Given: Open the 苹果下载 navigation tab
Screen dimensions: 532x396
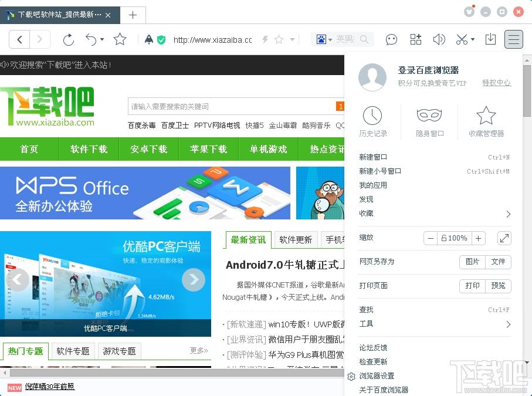Looking at the screenshot, I should (209, 149).
